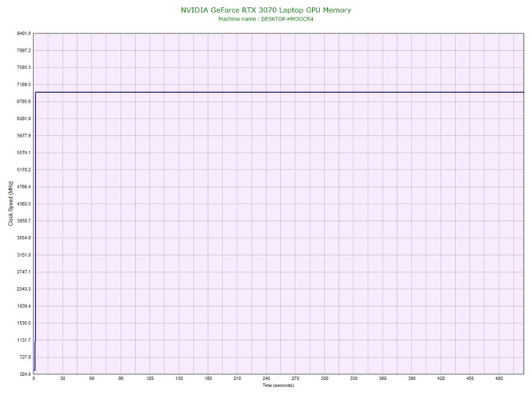
Task: Click the 5574.1 clock speed tick
Action: point(24,153)
